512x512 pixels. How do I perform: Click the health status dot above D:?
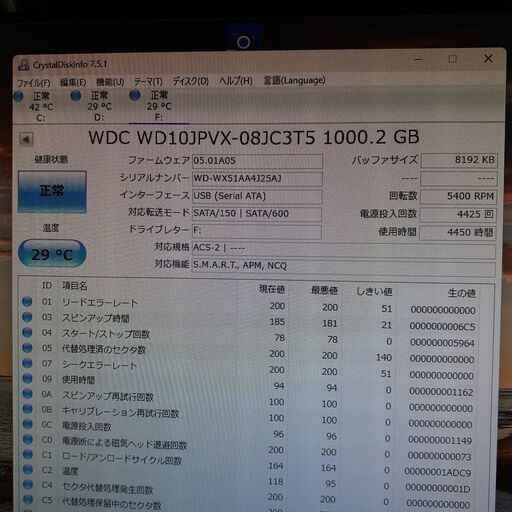pos(76,96)
